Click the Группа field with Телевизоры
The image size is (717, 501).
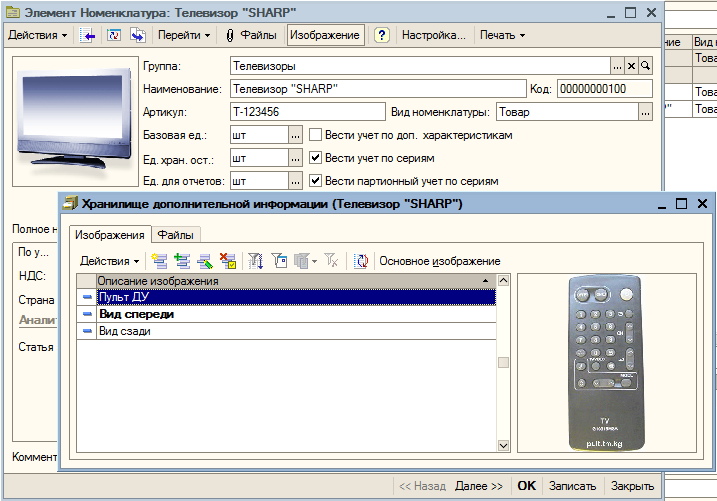pos(420,66)
